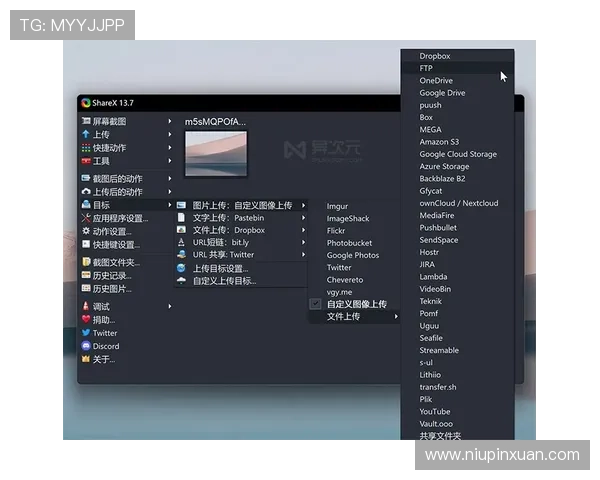This screenshot has height=480, width=600.
Task: Click the Twitter bird icon in sidebar
Action: tap(86, 332)
